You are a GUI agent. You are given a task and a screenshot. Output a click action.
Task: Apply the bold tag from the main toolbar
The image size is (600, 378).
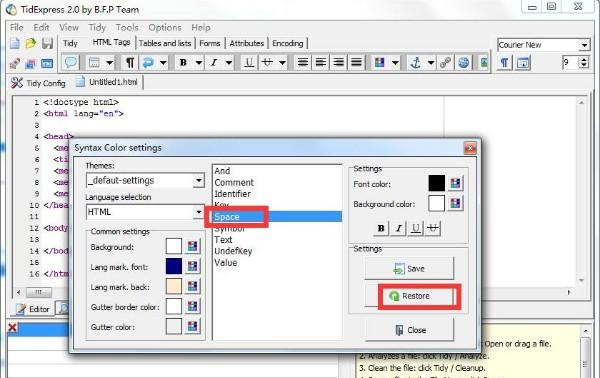tap(184, 62)
